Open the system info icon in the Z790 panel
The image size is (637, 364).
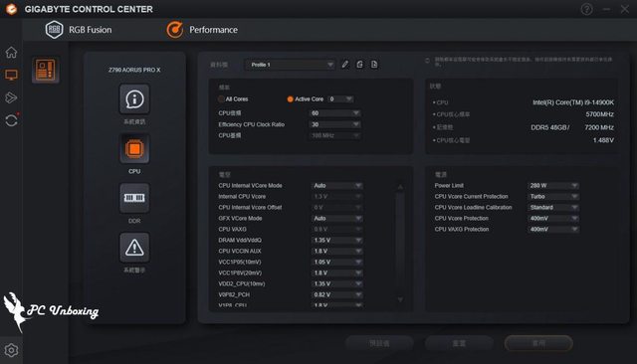pyautogui.click(x=134, y=99)
